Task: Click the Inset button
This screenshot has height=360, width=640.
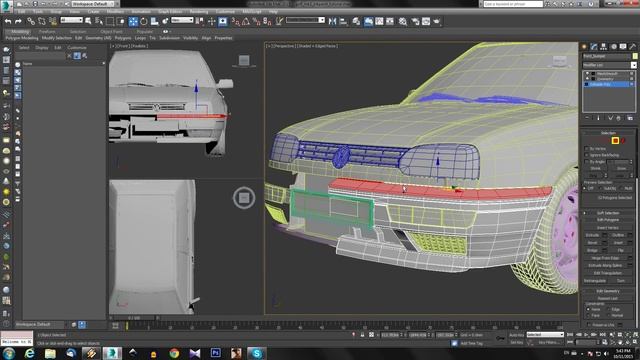Action: click(618, 242)
